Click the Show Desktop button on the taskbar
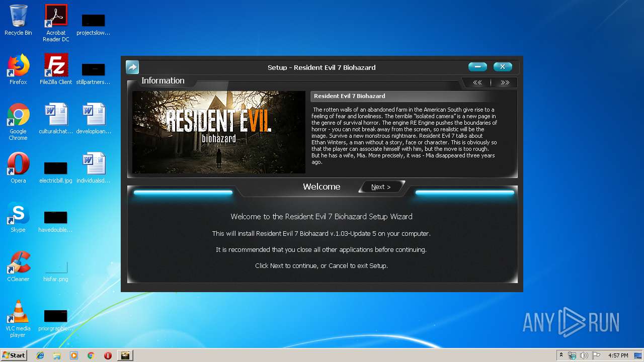The height and width of the screenshot is (362, 644). click(x=639, y=355)
